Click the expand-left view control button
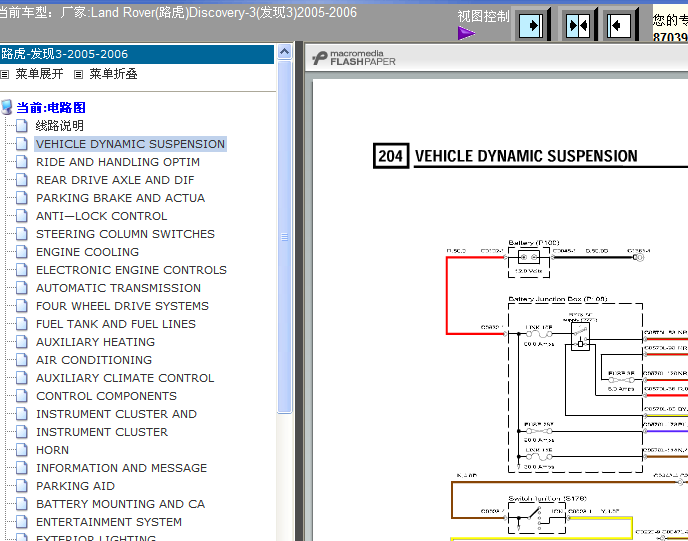Image resolution: width=688 pixels, height=541 pixels. point(619,25)
